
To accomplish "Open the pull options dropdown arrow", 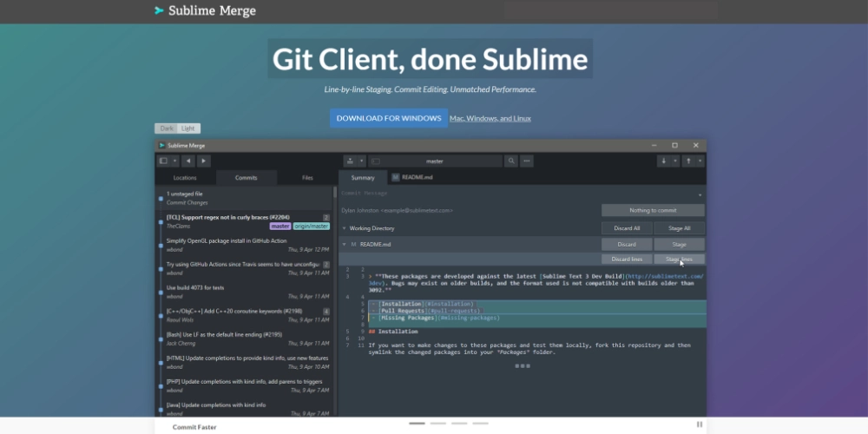I will pyautogui.click(x=674, y=161).
